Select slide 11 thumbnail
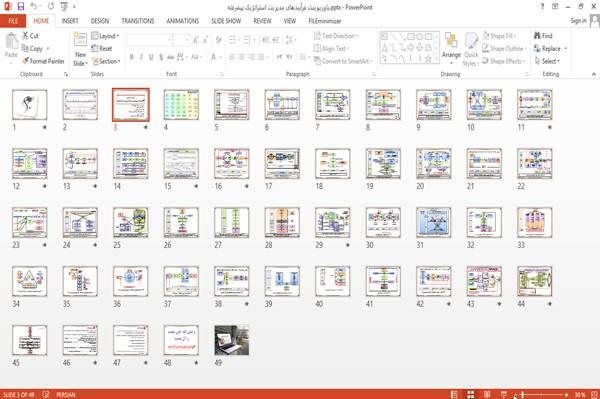 pos(535,105)
